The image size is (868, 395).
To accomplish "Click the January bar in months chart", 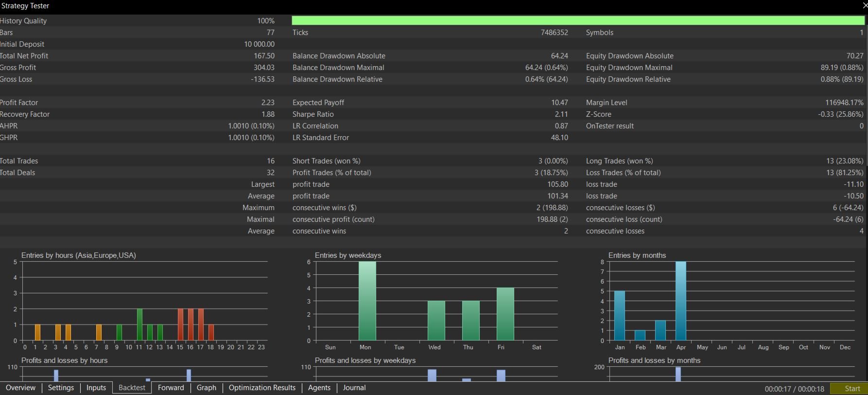I will pos(620,315).
